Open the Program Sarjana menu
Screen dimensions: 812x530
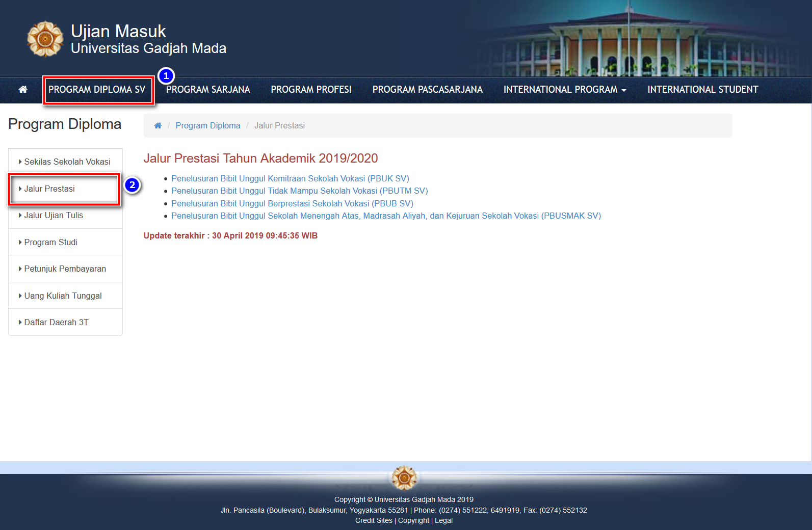tap(208, 90)
